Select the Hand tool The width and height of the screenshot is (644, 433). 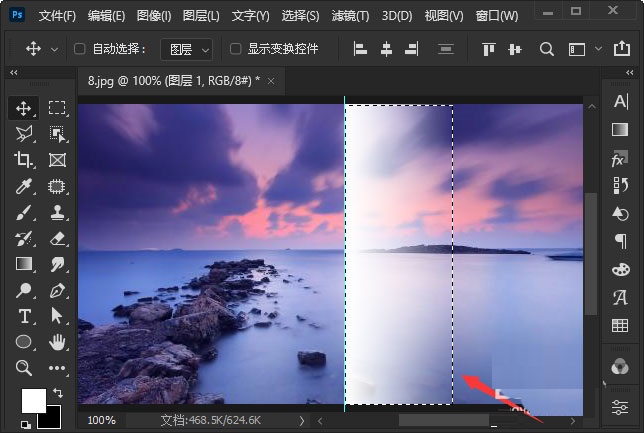click(57, 342)
